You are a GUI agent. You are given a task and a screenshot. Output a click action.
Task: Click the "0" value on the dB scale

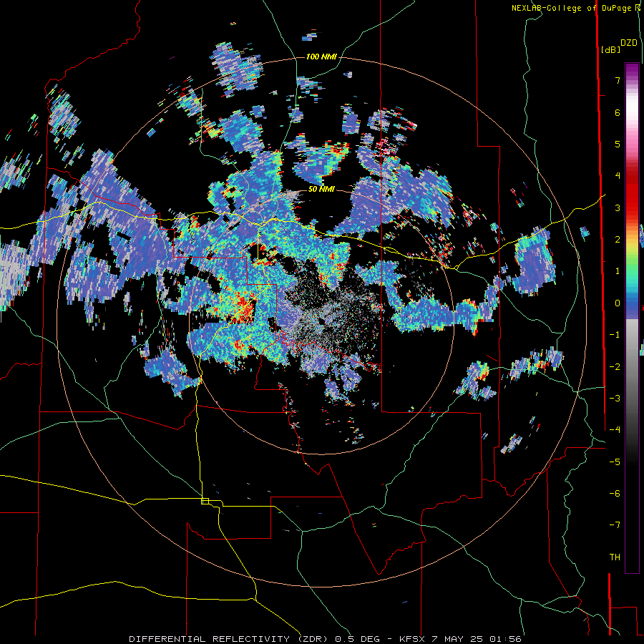(x=618, y=303)
